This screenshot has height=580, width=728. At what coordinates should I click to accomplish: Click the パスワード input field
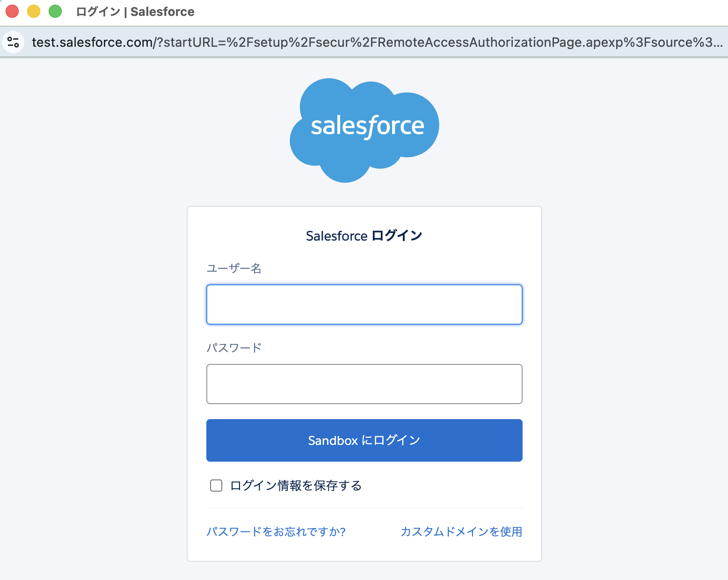[364, 384]
